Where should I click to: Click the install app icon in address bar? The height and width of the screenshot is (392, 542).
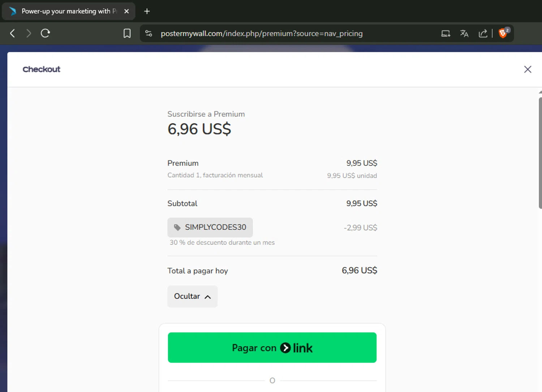point(446,34)
